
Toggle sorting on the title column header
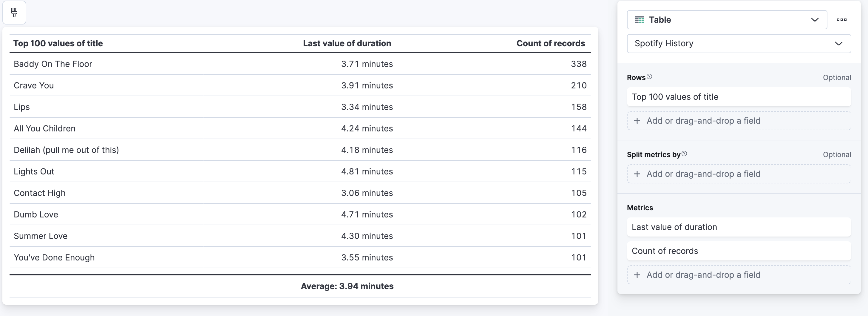coord(58,43)
